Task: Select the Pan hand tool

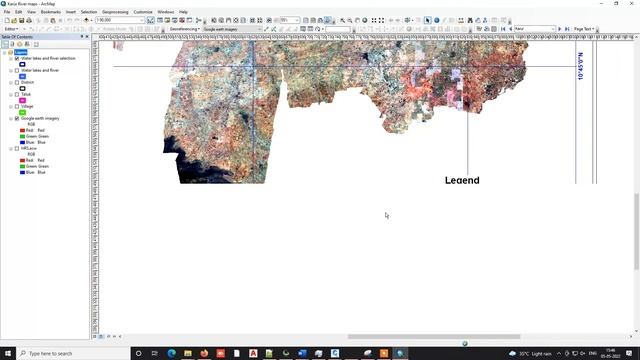Action: click(x=357, y=20)
